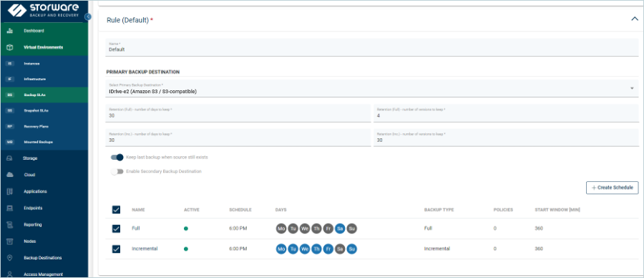Collapse the sidebar with the arrow button

click(x=88, y=16)
